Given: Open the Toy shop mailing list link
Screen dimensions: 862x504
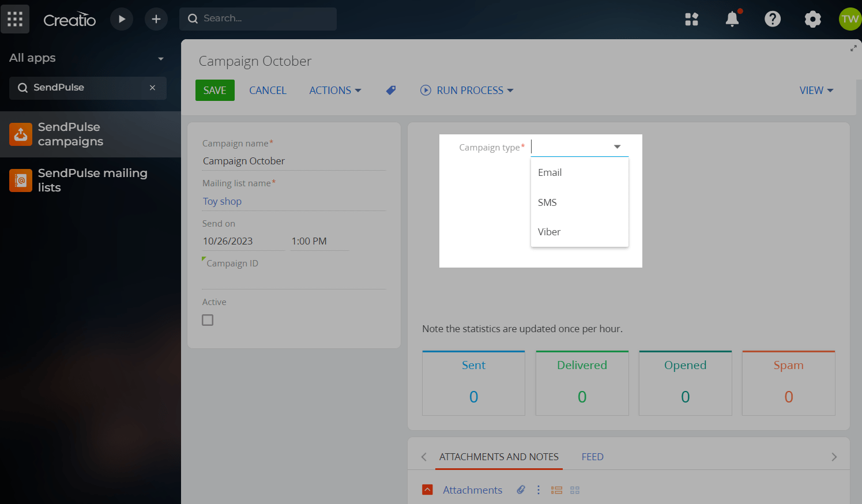Looking at the screenshot, I should [x=222, y=201].
